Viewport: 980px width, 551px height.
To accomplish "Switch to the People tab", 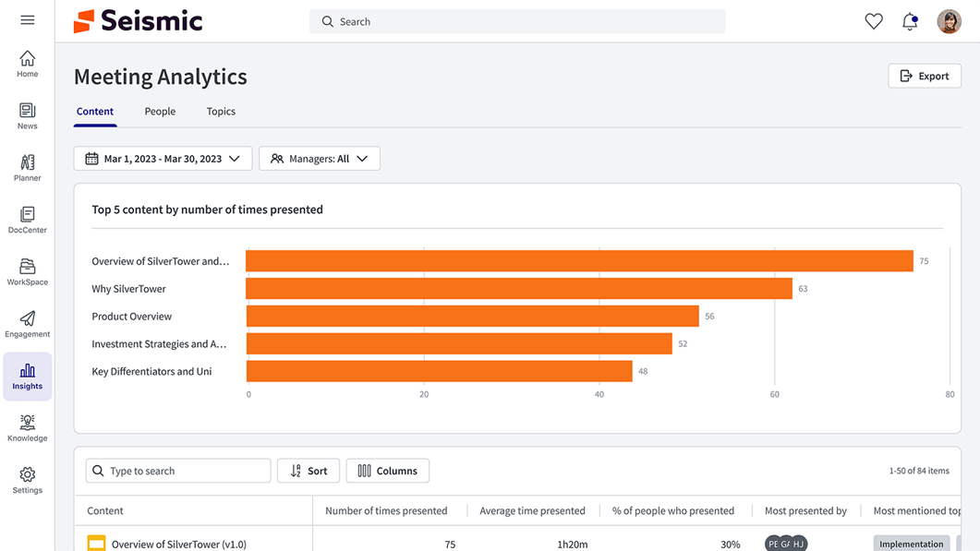I will (x=160, y=112).
